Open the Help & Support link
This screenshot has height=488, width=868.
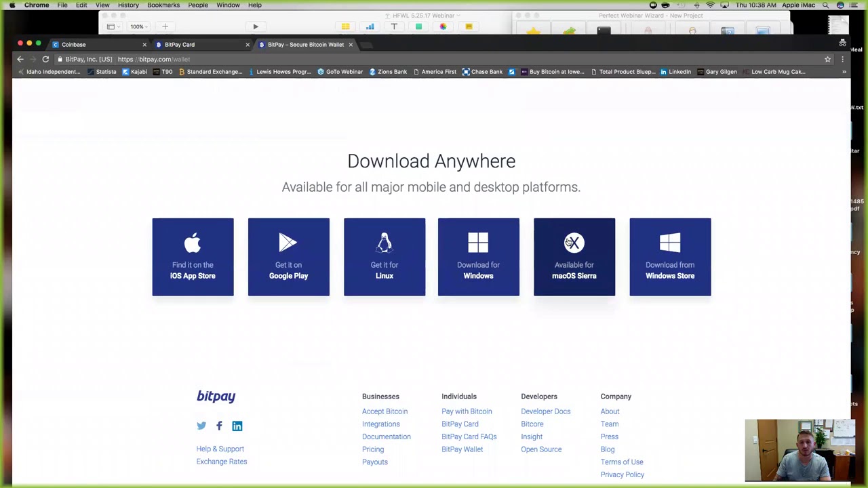pos(220,449)
